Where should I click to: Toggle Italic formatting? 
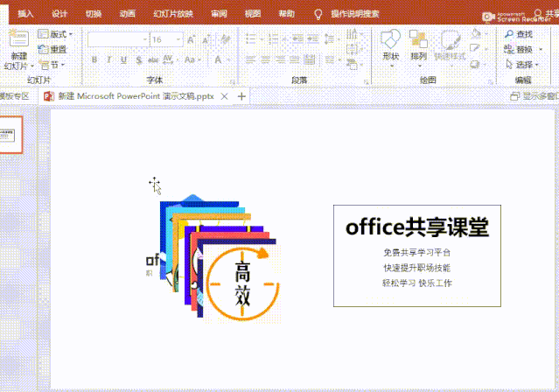pyautogui.click(x=109, y=59)
